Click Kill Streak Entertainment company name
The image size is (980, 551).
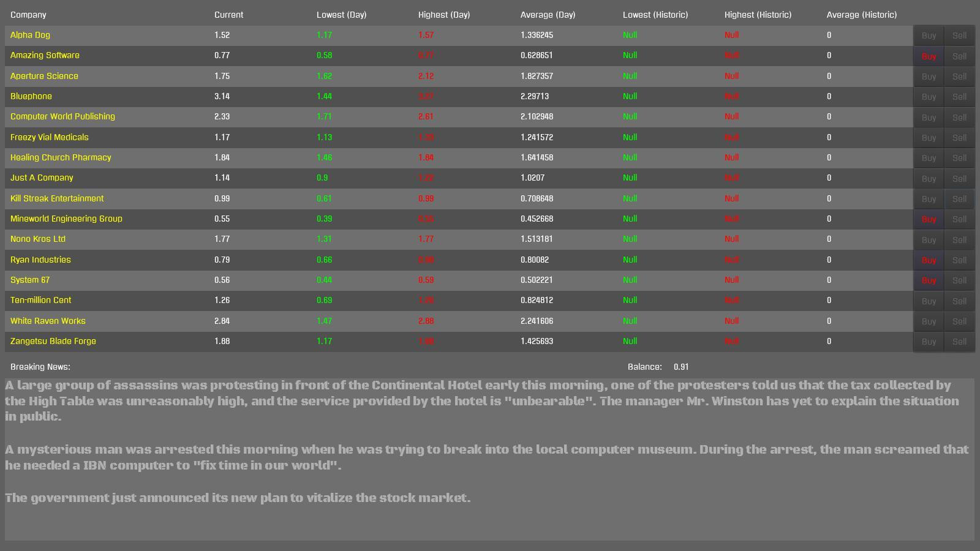57,198
